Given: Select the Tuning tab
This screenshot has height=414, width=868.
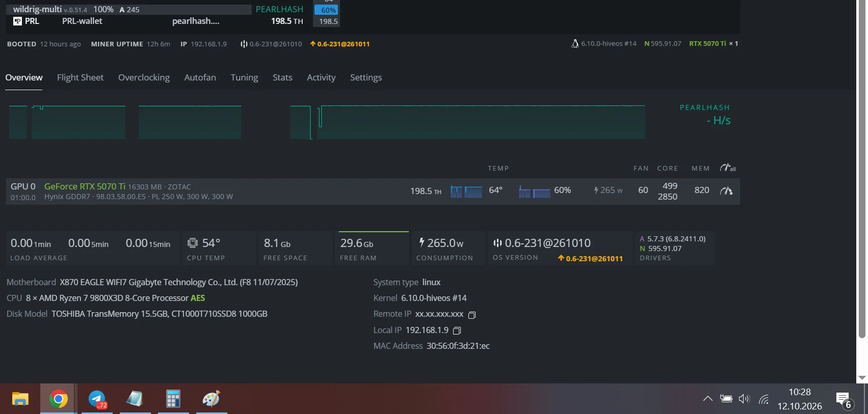Looking at the screenshot, I should pos(244,77).
